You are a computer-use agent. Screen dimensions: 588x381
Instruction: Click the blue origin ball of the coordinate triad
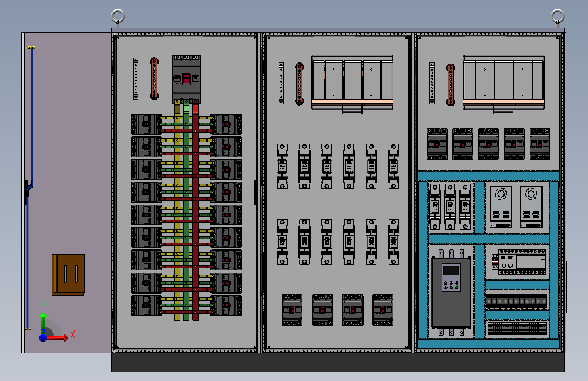pyautogui.click(x=43, y=338)
